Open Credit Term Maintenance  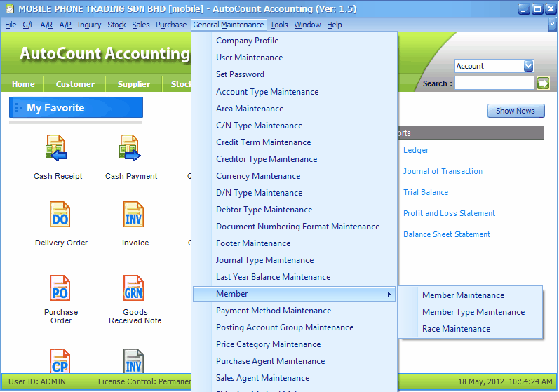click(295, 142)
